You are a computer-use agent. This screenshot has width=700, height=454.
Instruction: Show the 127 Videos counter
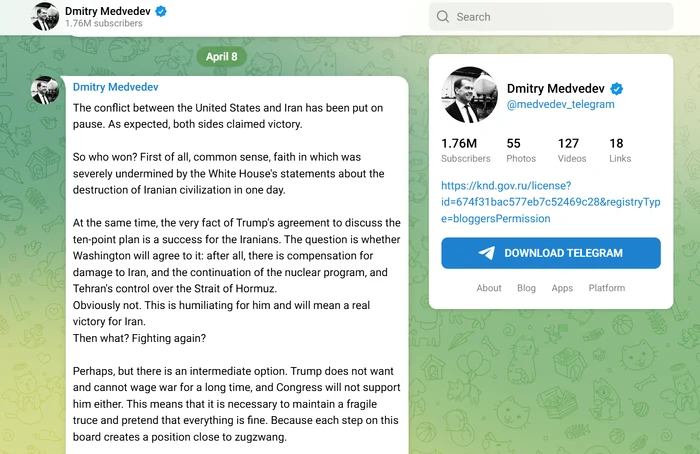click(572, 150)
